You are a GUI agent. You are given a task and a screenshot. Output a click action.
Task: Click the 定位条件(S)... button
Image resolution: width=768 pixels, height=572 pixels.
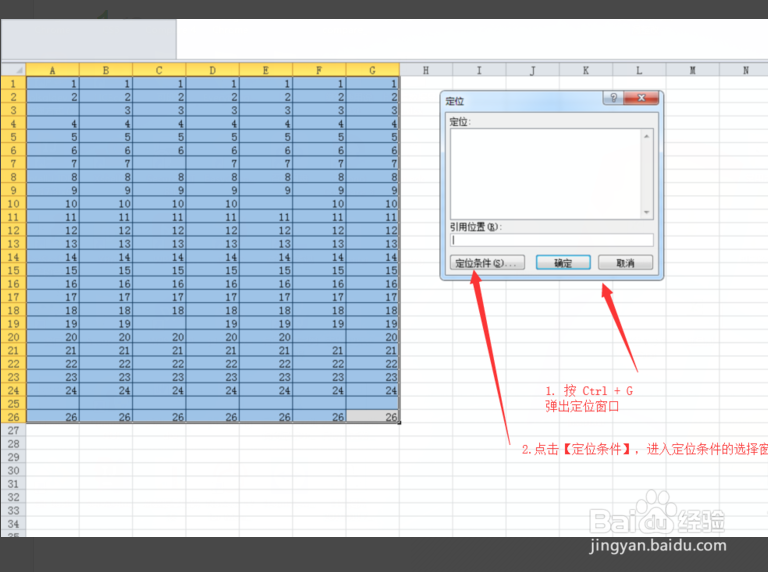click(487, 263)
